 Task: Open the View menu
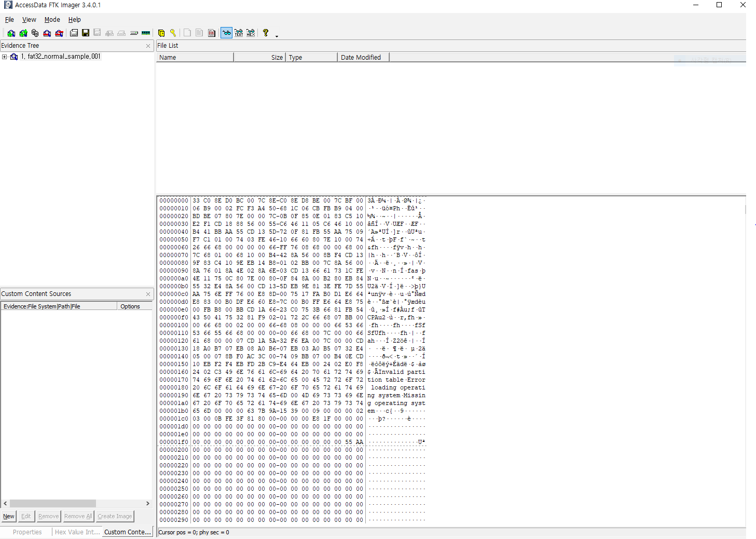coord(29,20)
